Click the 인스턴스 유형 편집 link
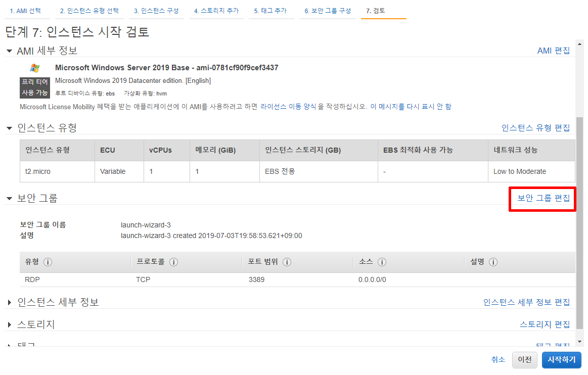The image size is (588, 375). (x=536, y=128)
